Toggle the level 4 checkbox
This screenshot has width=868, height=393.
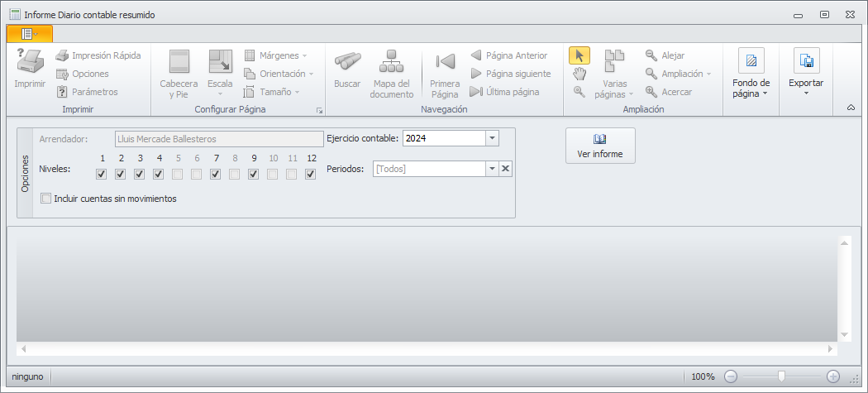coord(159,174)
